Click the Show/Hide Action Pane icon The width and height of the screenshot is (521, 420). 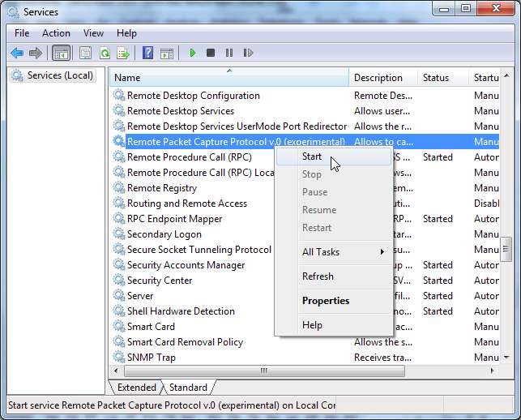point(166,54)
